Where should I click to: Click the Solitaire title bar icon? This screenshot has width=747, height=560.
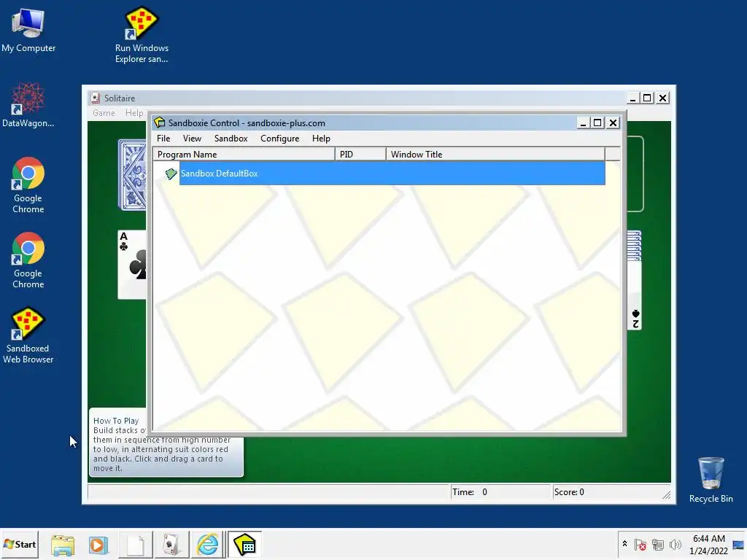coord(96,98)
